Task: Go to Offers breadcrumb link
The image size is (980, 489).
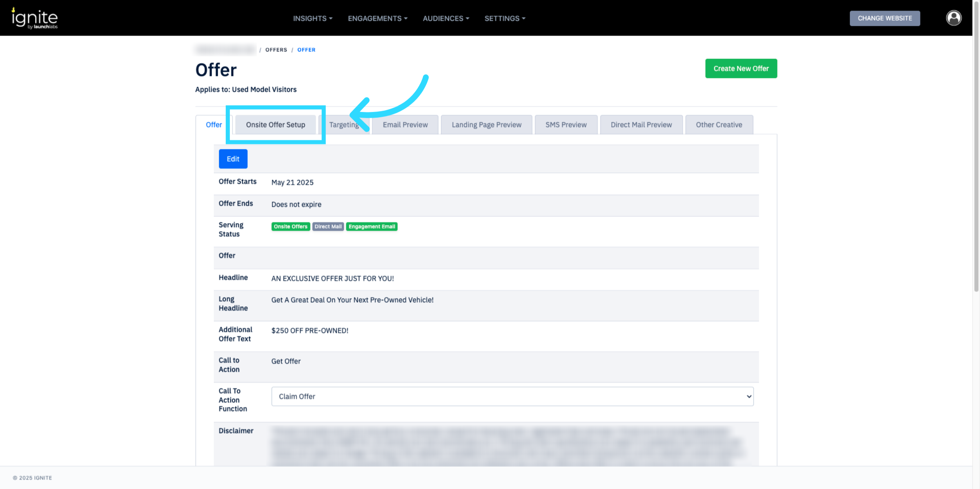Action: (x=276, y=50)
